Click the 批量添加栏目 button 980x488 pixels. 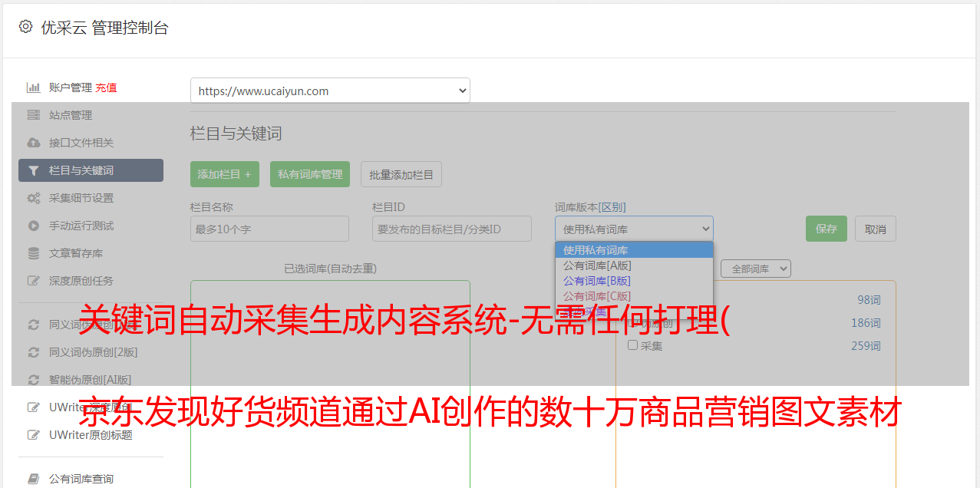[401, 174]
